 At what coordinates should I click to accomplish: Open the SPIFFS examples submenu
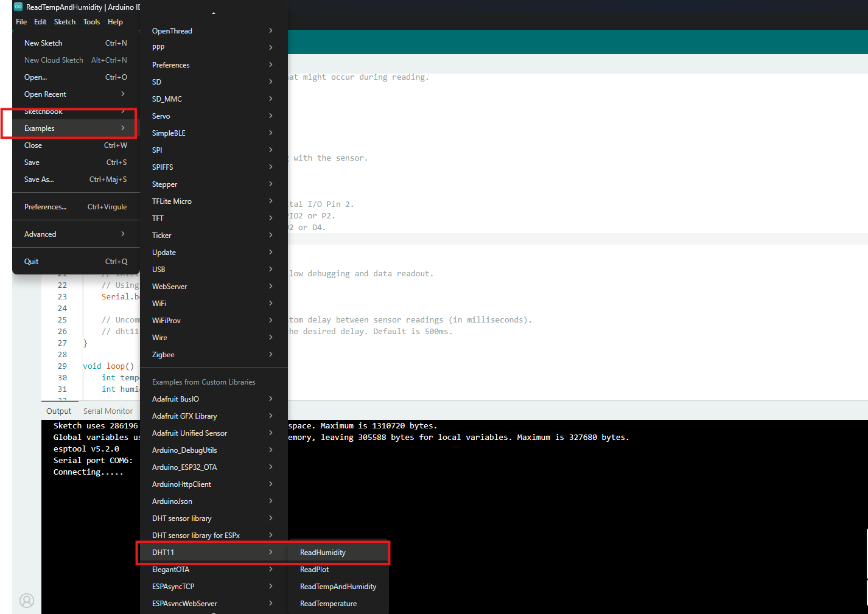click(214, 167)
